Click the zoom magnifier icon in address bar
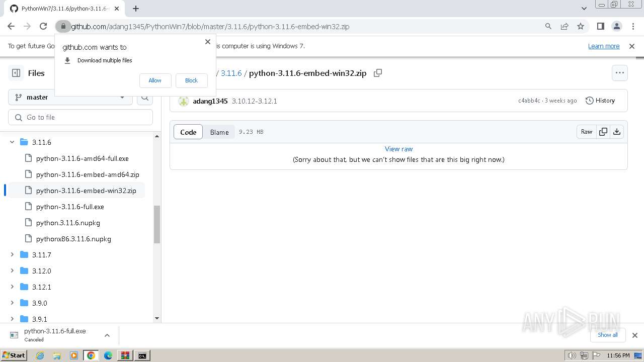This screenshot has width=644, height=362. [x=548, y=26]
